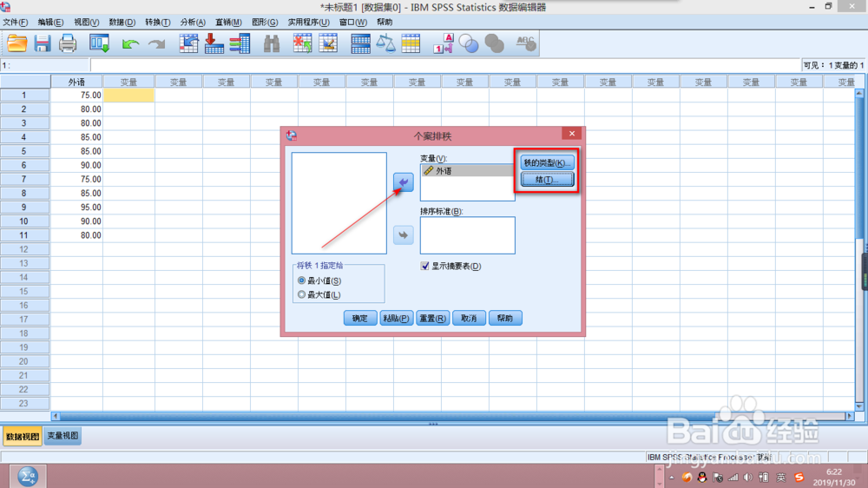This screenshot has width=868, height=488.
Task: Click the 结(T)... button
Action: point(547,180)
